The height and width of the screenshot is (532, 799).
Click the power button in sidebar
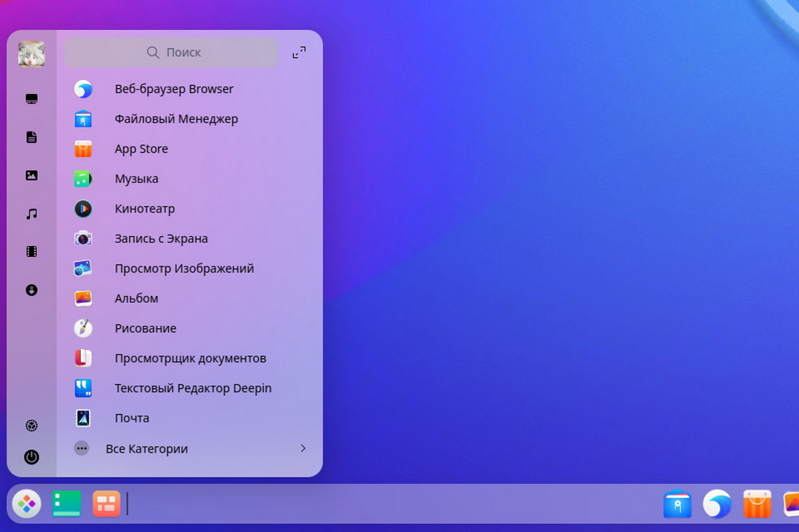click(32, 457)
